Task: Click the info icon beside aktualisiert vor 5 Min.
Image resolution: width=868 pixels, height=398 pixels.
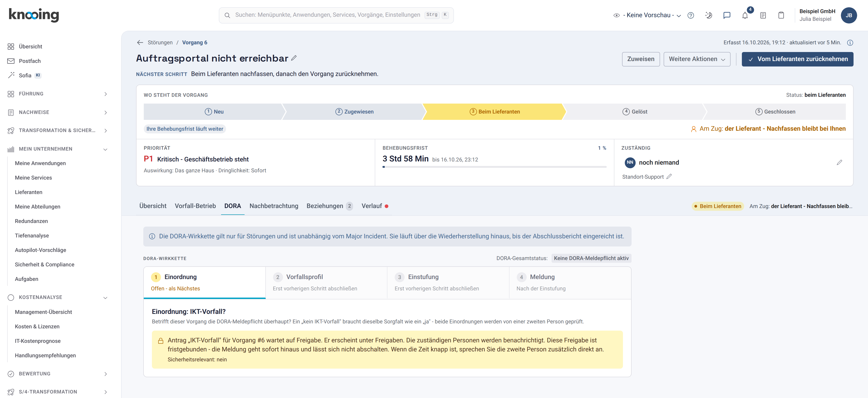Action: point(850,43)
